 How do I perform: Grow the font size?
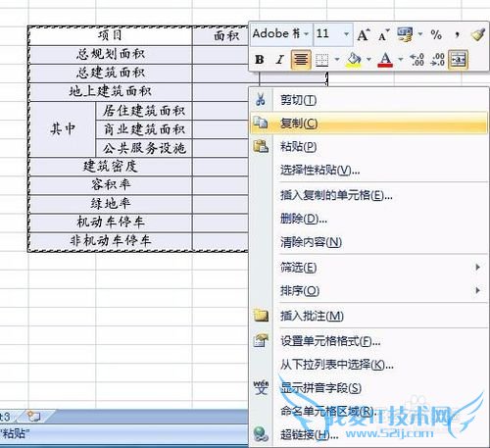363,34
